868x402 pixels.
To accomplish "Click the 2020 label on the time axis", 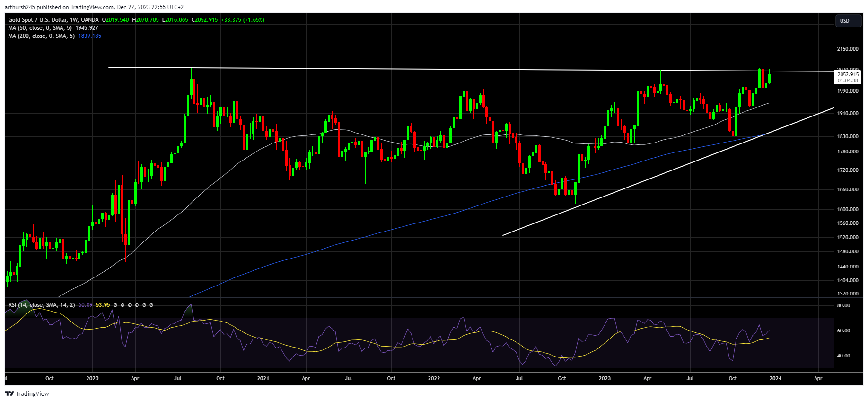I will [x=93, y=378].
